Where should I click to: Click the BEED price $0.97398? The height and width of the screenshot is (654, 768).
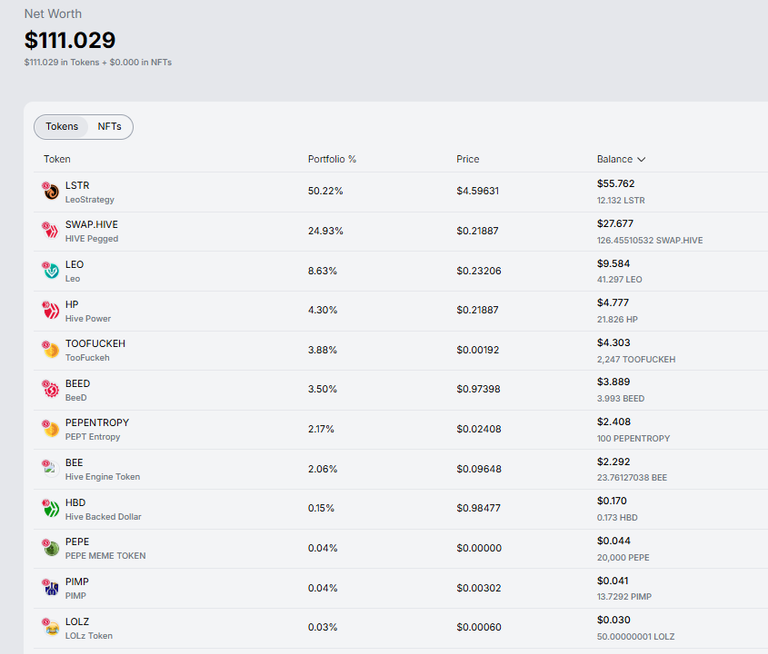pyautogui.click(x=478, y=389)
